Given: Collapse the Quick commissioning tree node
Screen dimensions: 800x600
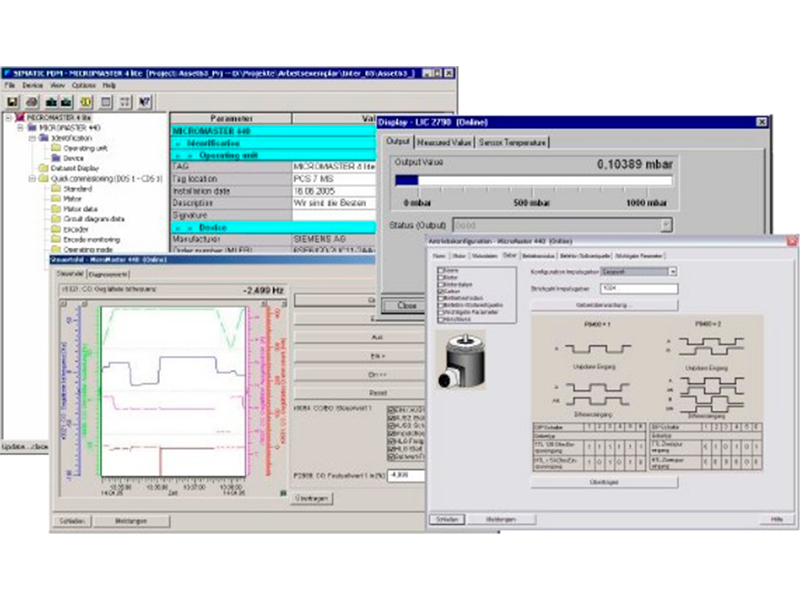Looking at the screenshot, I should pyautogui.click(x=32, y=179).
